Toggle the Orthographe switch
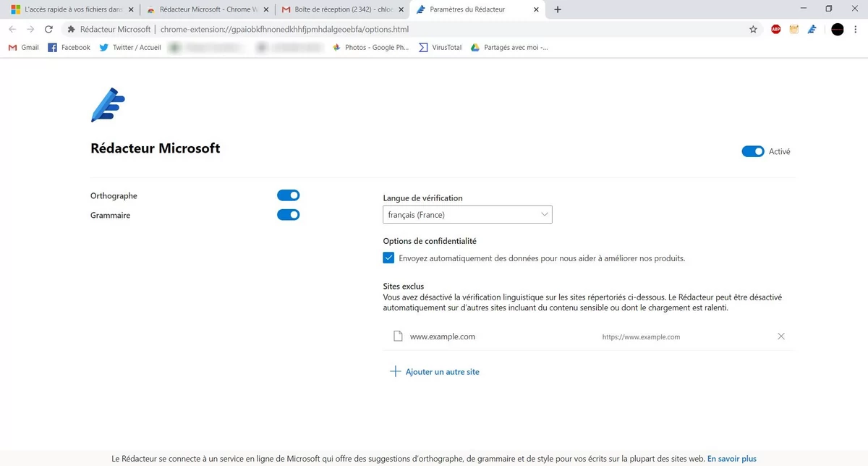The width and height of the screenshot is (868, 466). 288,195
